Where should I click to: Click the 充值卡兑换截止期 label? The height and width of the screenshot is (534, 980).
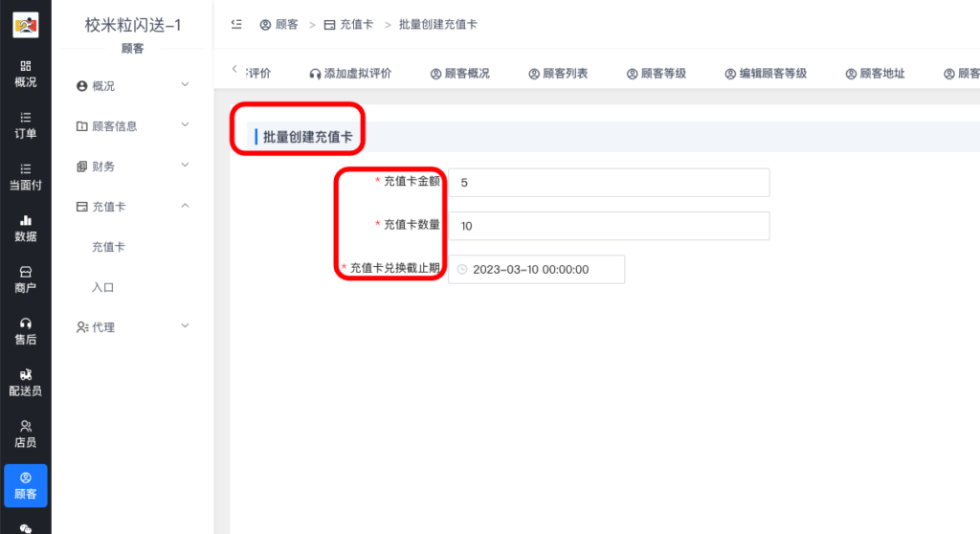pyautogui.click(x=395, y=268)
